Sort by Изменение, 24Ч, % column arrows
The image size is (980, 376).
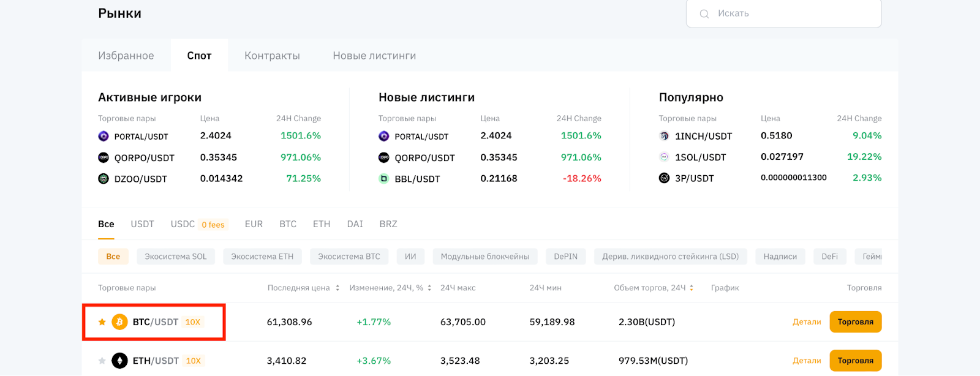429,288
